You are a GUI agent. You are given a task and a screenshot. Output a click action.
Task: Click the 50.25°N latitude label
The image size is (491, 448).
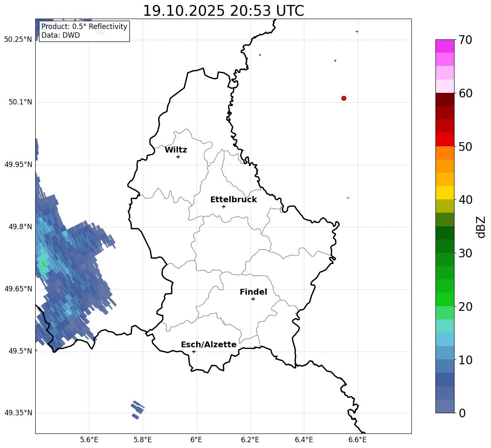pos(18,40)
